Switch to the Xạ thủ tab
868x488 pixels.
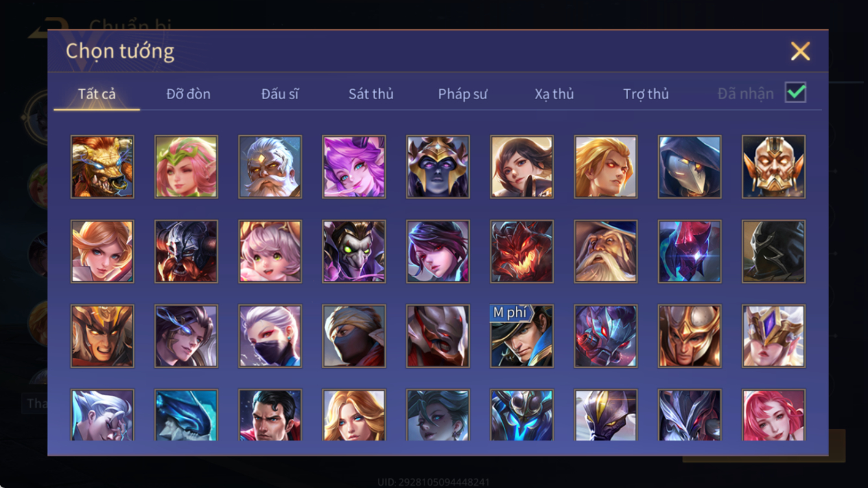click(554, 94)
